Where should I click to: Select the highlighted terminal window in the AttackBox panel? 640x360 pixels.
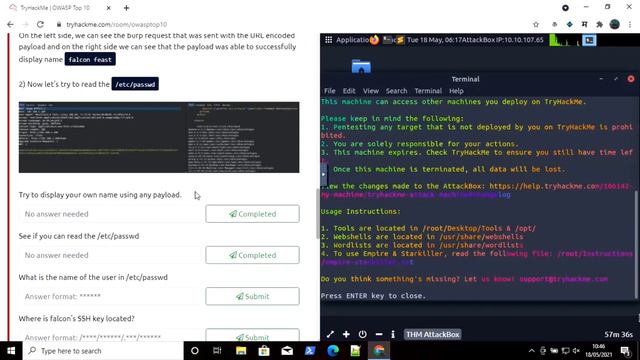tap(589, 40)
